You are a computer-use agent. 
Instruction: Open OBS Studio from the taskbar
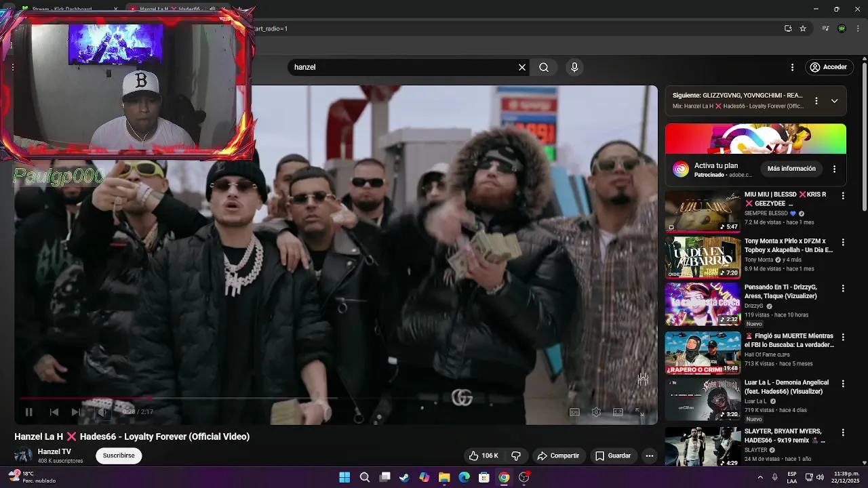(x=524, y=477)
